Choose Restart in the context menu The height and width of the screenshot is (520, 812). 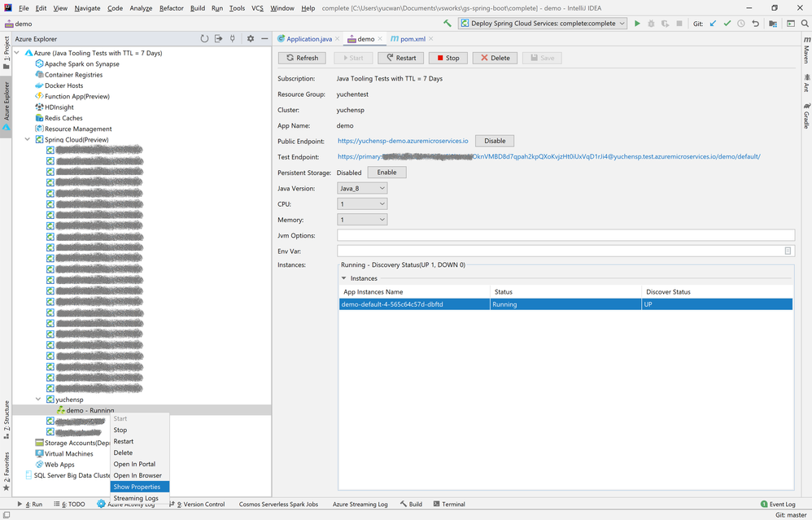(140, 441)
